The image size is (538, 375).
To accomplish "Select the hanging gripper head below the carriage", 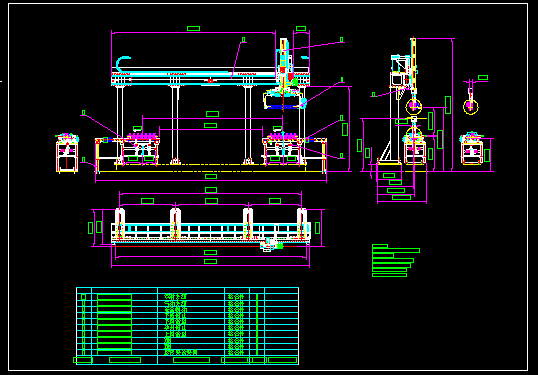I will coord(285,99).
